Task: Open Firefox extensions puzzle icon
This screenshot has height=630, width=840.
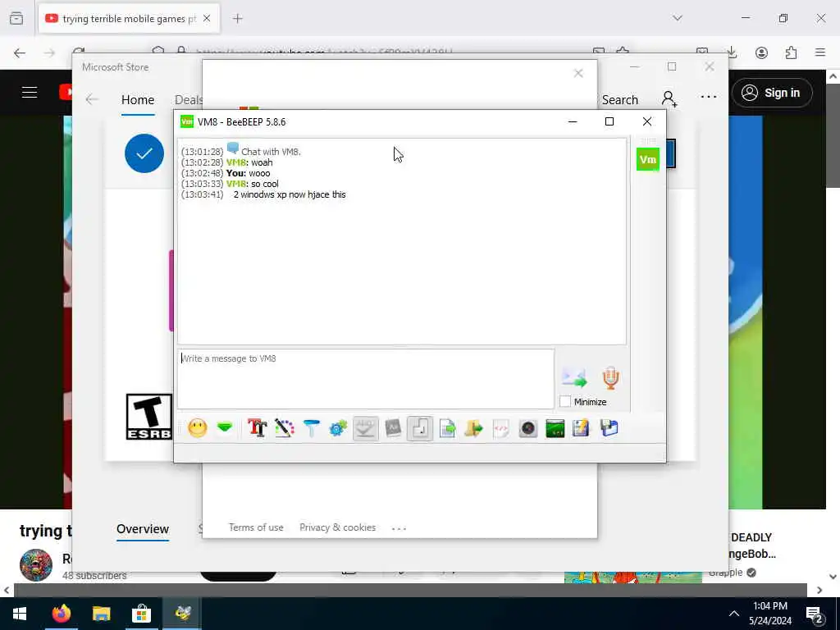Action: pyautogui.click(x=791, y=52)
